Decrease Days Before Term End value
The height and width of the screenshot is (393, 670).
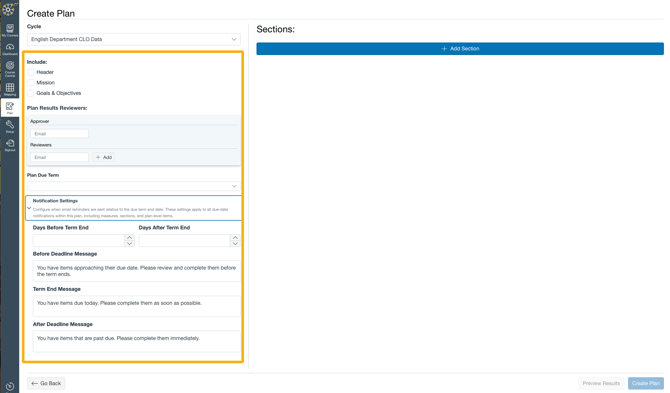pos(129,243)
